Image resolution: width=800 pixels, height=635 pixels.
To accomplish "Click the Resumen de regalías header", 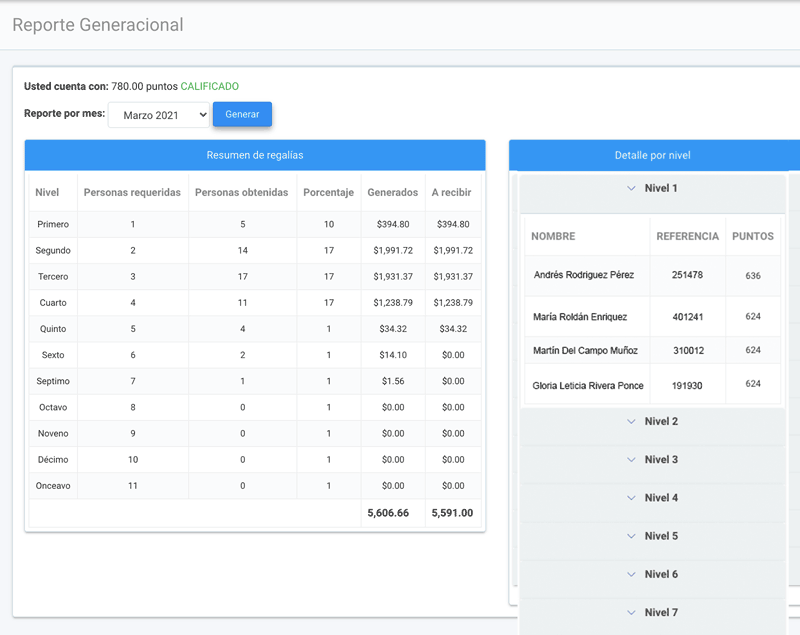I will coord(255,155).
